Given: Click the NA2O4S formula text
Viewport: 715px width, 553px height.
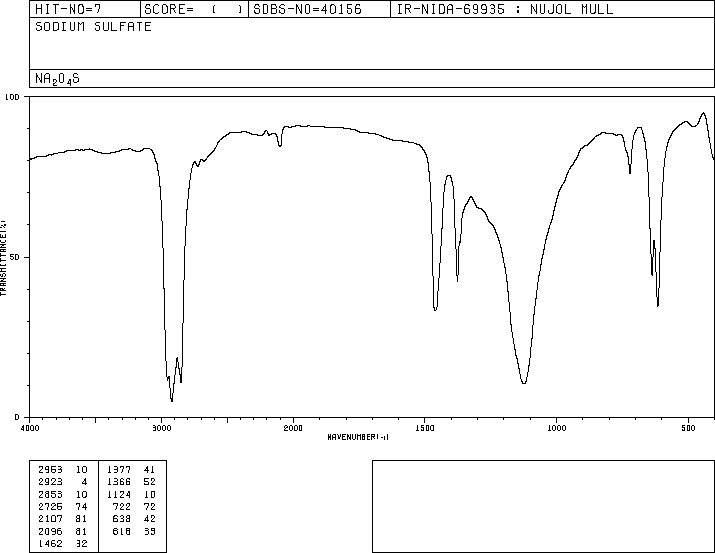Looking at the screenshot, I should 57,79.
